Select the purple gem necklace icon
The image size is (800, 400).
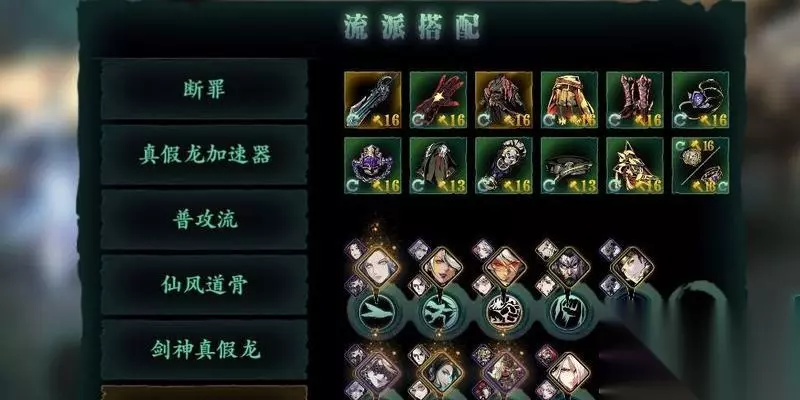pyautogui.click(x=700, y=100)
